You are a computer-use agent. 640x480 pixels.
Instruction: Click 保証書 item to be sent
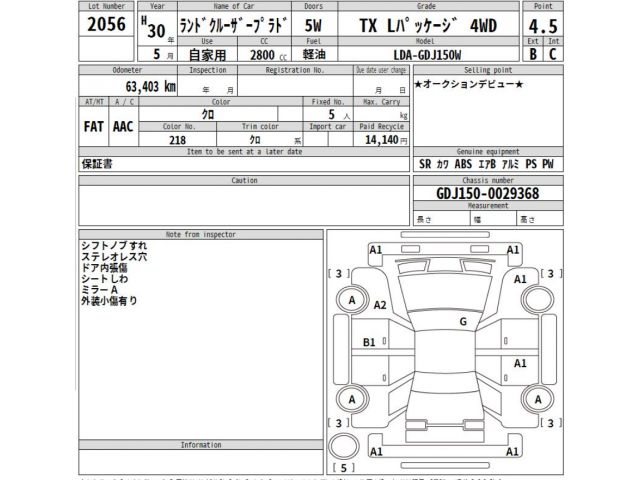97,164
